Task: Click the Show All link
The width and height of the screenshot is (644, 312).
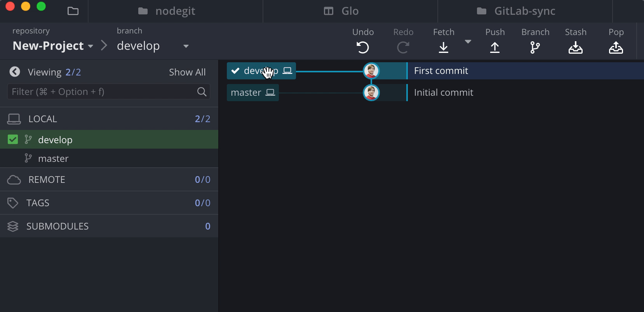Action: coord(187,72)
